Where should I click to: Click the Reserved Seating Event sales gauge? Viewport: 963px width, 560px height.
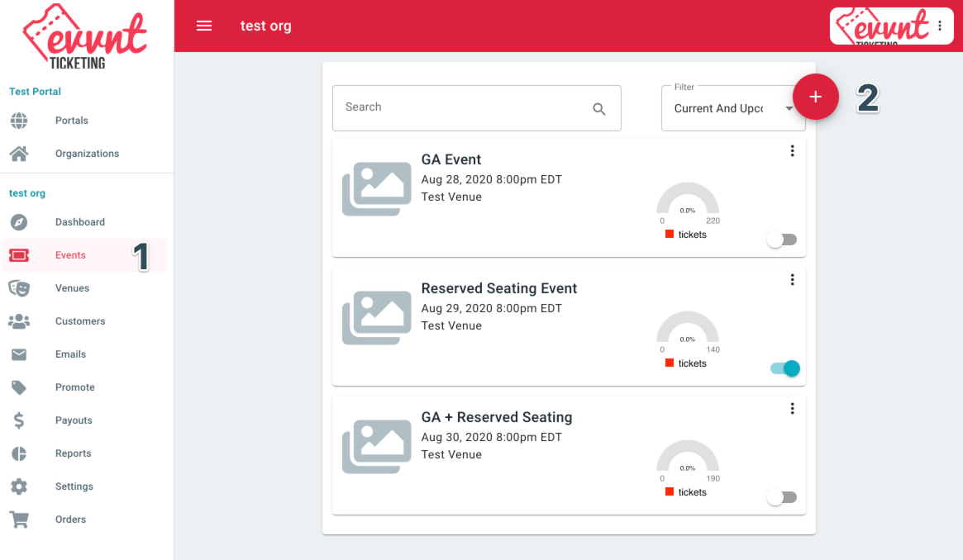click(x=687, y=328)
